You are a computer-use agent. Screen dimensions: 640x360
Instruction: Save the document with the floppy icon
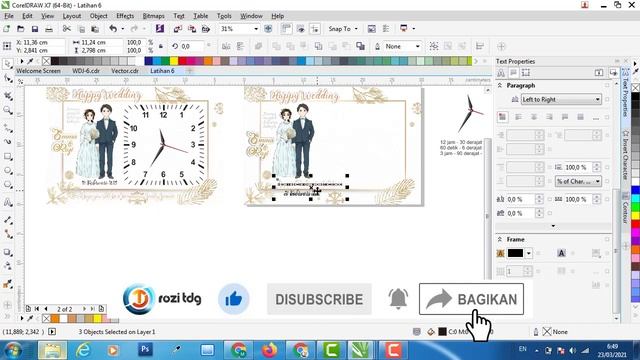pos(35,29)
